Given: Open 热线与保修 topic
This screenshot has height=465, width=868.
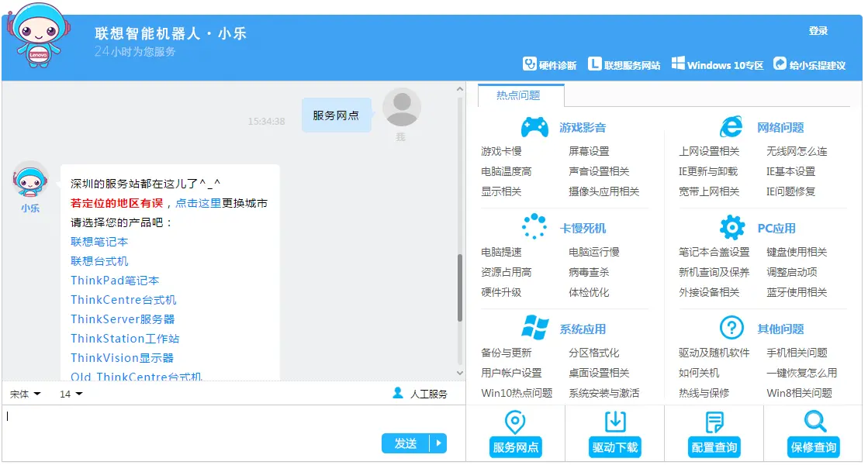Looking at the screenshot, I should coord(704,393).
